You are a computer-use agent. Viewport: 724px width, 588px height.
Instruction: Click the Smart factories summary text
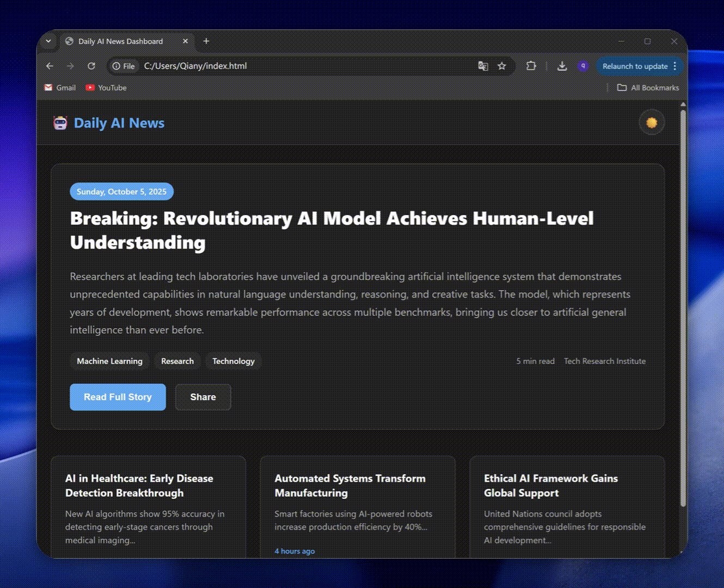pos(353,520)
